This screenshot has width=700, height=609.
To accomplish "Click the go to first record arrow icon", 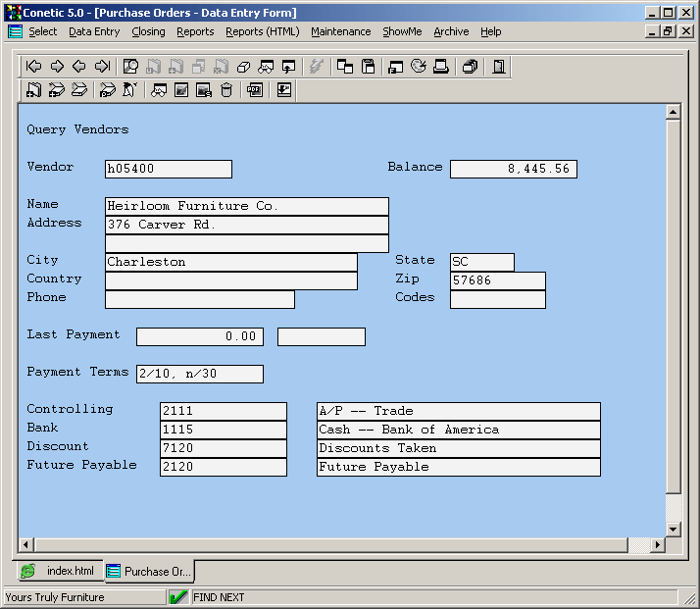I will (34, 67).
